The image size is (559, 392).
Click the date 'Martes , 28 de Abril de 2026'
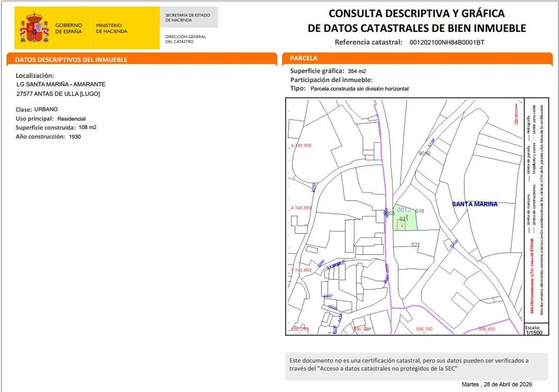tap(497, 384)
